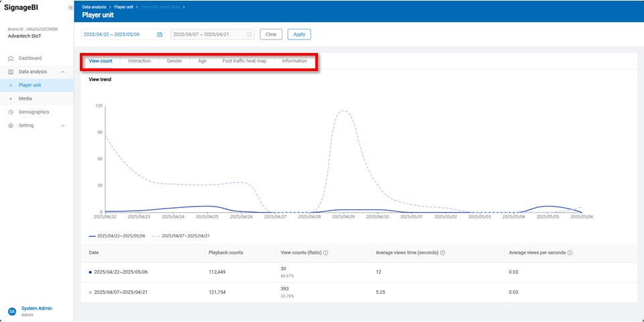The image size is (644, 322).
Task: Click info icon beside Average views per seconds
Action: (570, 253)
